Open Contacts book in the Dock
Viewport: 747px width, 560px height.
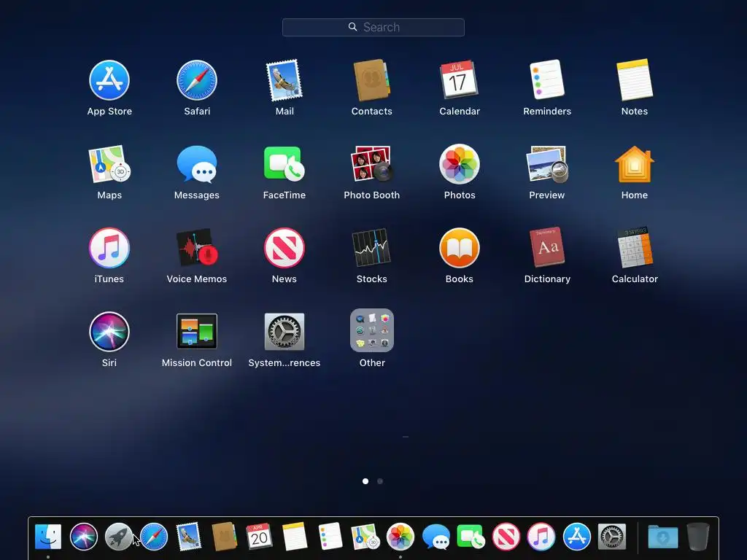pos(224,537)
